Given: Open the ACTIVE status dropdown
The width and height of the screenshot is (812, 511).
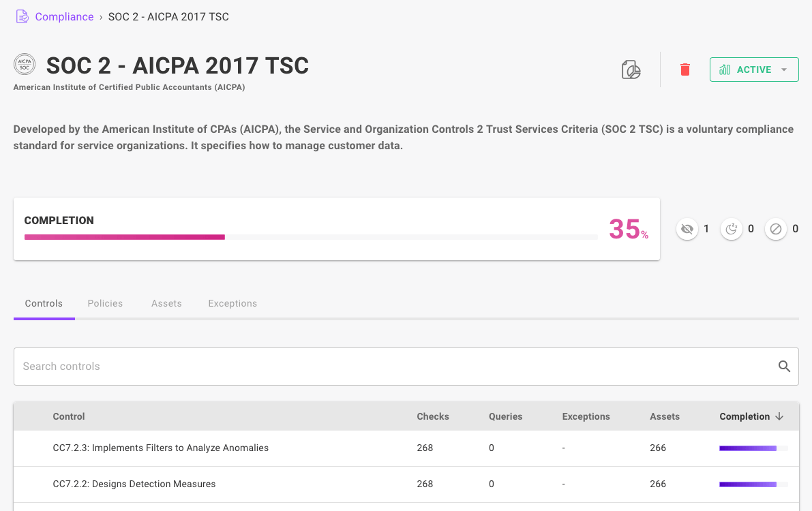Looking at the screenshot, I should coord(754,69).
